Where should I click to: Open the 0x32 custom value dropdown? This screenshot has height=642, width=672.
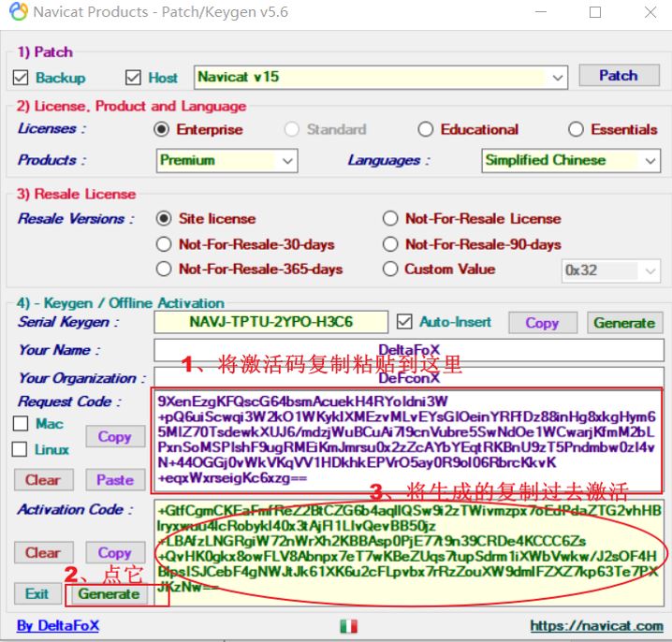point(611,270)
